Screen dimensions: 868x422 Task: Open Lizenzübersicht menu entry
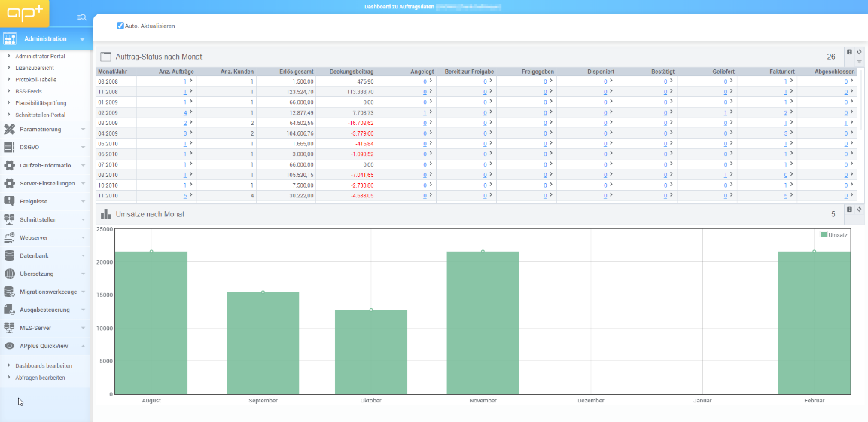pyautogui.click(x=35, y=68)
